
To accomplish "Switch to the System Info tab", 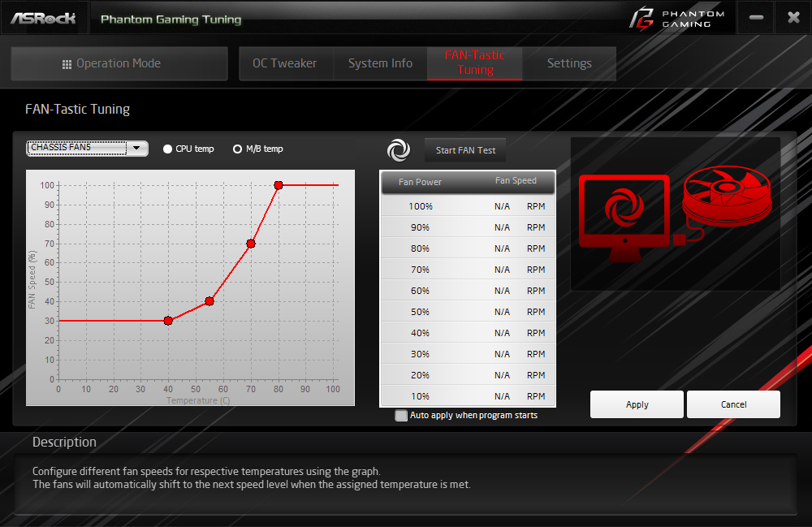I will click(380, 63).
